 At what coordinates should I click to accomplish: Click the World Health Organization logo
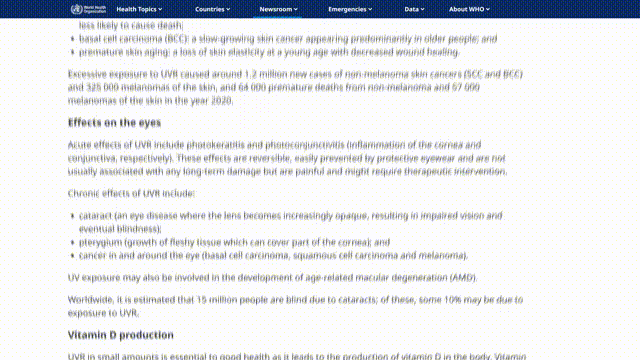click(88, 9)
